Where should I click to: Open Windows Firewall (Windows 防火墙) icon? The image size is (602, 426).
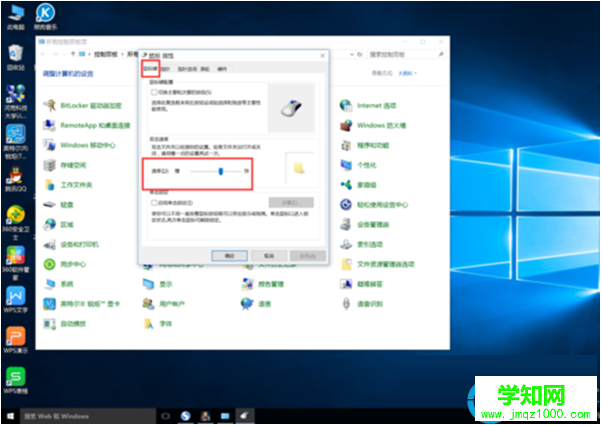coord(346,125)
